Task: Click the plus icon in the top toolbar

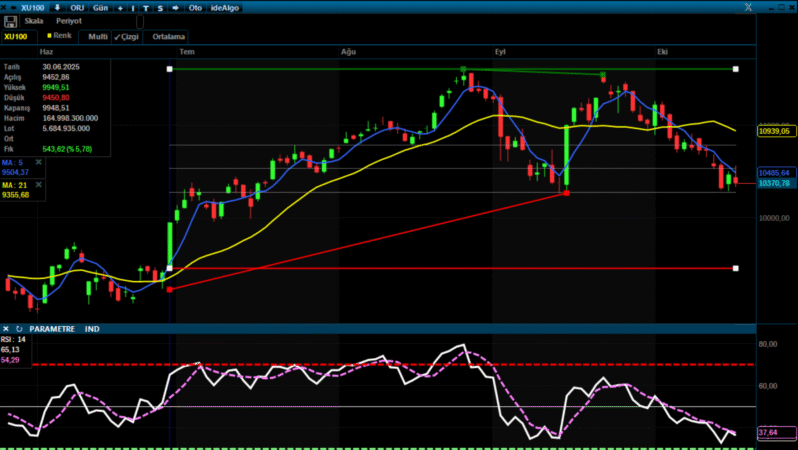Action: coord(120,7)
